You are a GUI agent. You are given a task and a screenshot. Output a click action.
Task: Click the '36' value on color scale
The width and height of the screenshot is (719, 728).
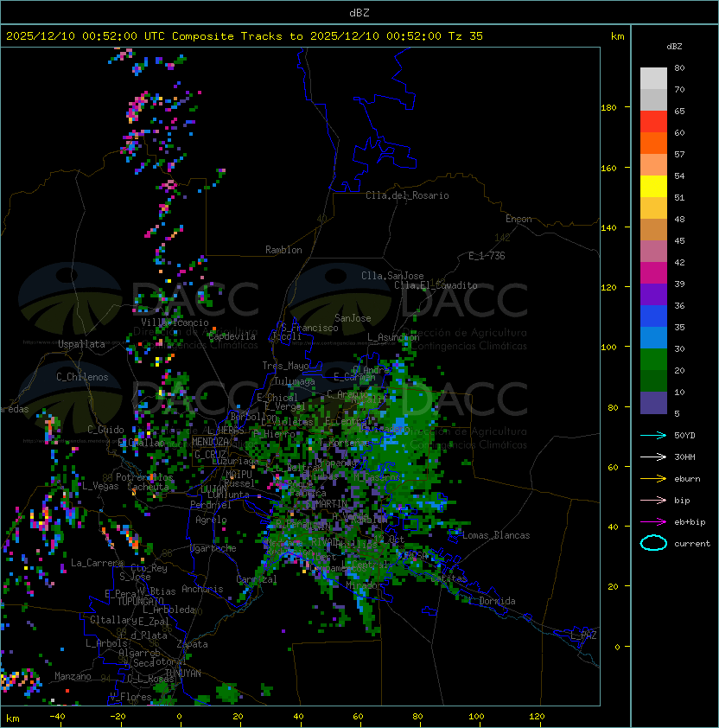[679, 305]
